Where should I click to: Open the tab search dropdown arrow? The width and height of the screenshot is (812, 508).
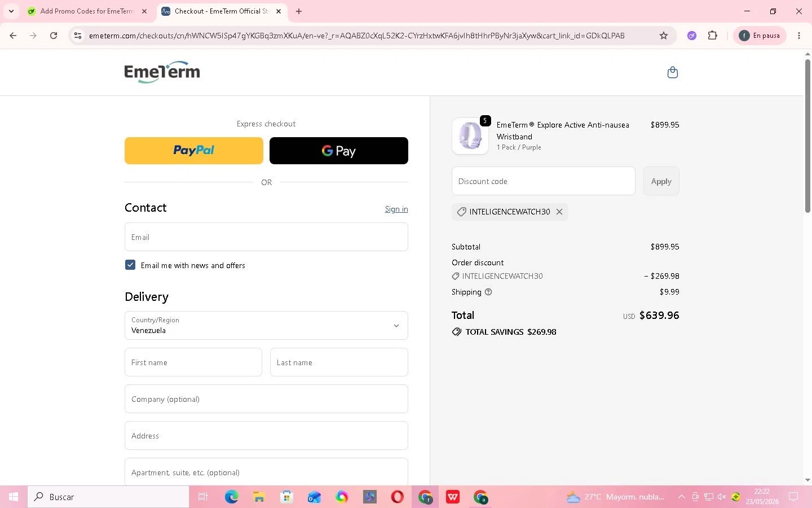click(x=11, y=11)
